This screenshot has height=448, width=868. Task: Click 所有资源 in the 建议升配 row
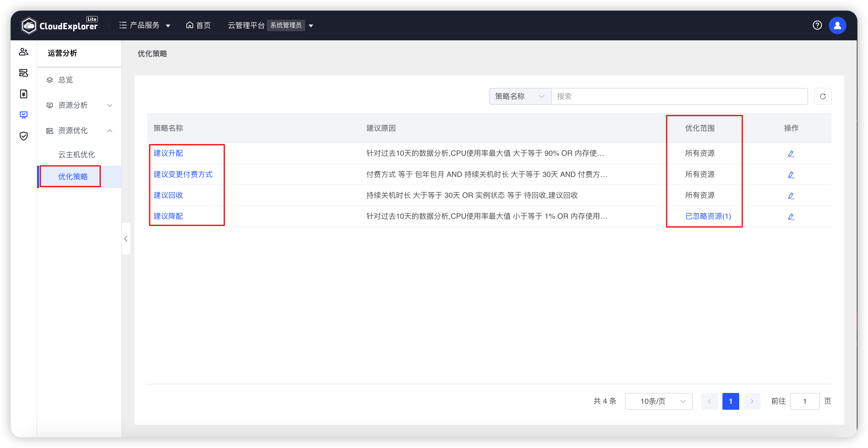700,153
